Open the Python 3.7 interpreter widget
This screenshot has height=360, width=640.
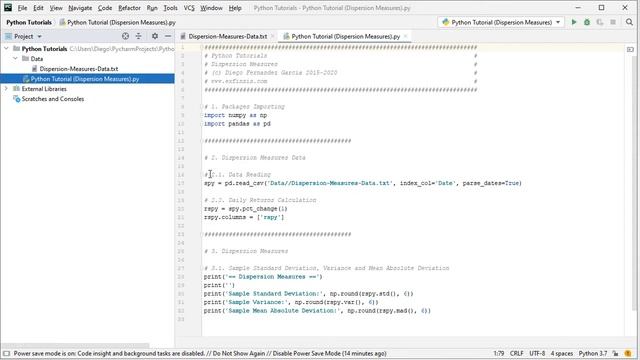coord(593,353)
